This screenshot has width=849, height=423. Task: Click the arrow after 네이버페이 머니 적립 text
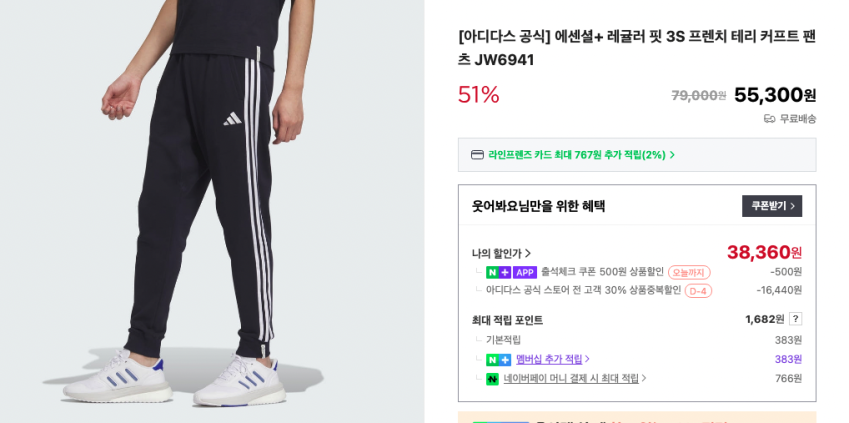pos(644,379)
